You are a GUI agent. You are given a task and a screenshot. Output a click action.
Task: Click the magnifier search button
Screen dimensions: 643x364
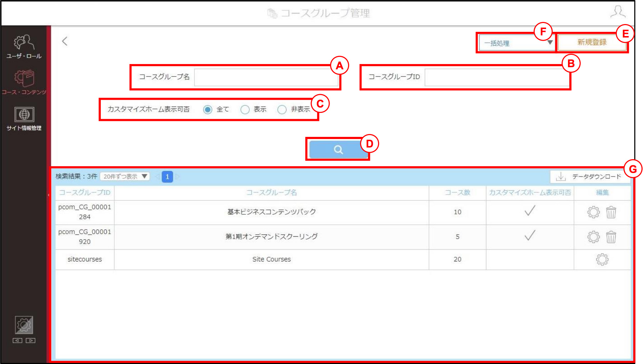(338, 149)
